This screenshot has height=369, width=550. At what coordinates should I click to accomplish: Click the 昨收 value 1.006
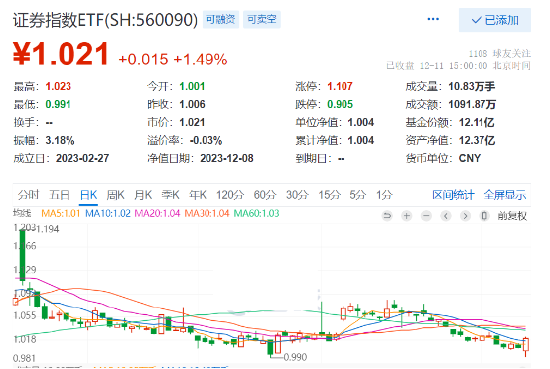click(192, 104)
